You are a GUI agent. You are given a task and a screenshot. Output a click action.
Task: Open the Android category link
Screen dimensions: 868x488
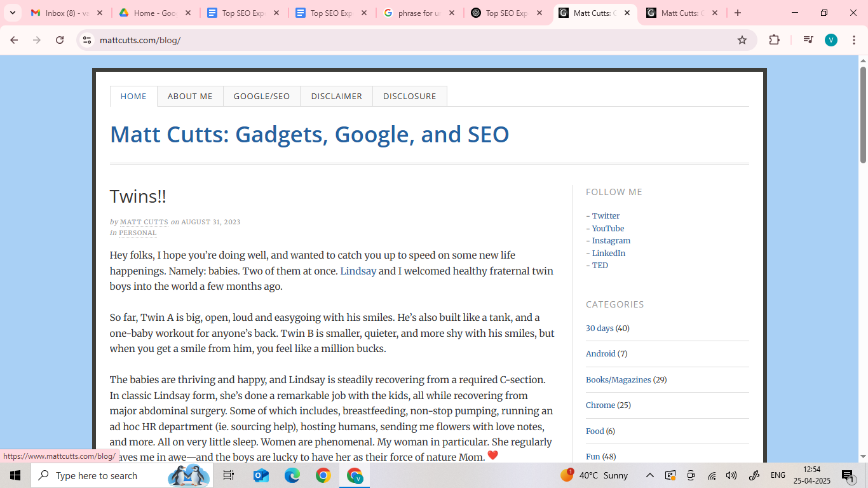click(600, 354)
